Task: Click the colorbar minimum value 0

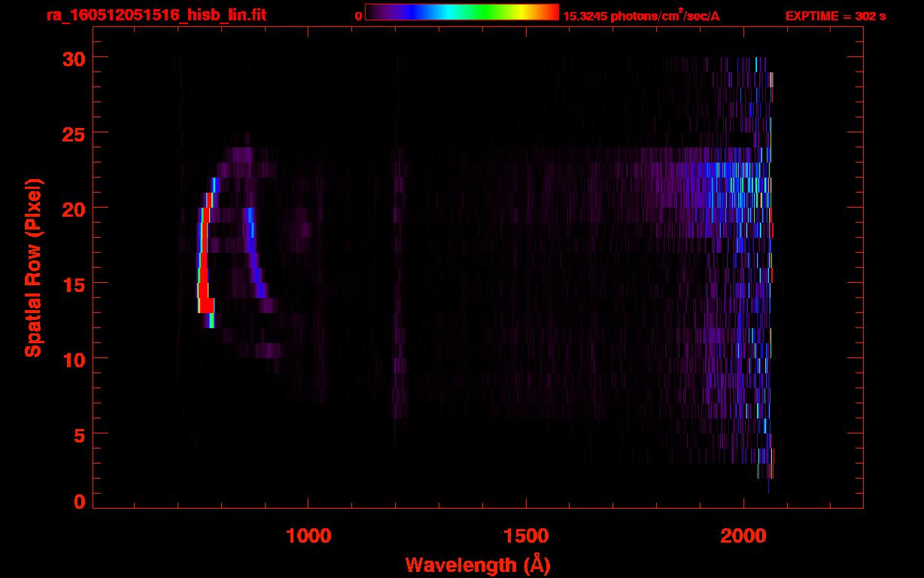Action: tap(359, 16)
